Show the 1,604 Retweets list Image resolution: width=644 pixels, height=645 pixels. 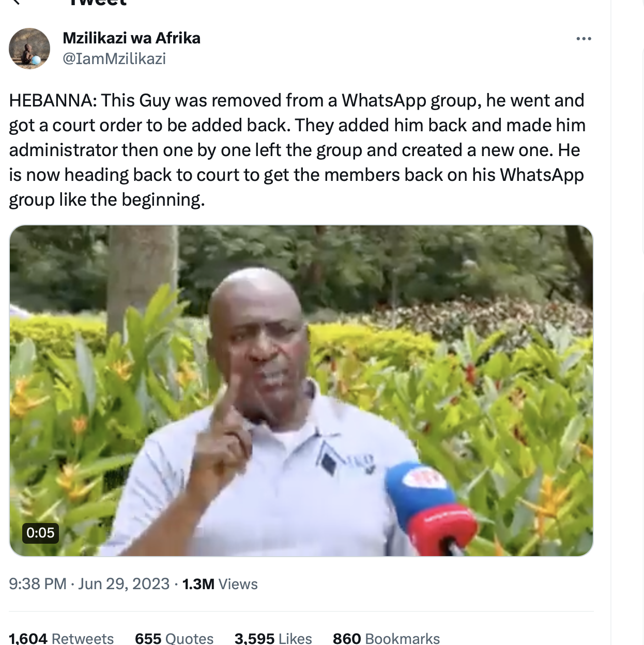click(x=62, y=638)
